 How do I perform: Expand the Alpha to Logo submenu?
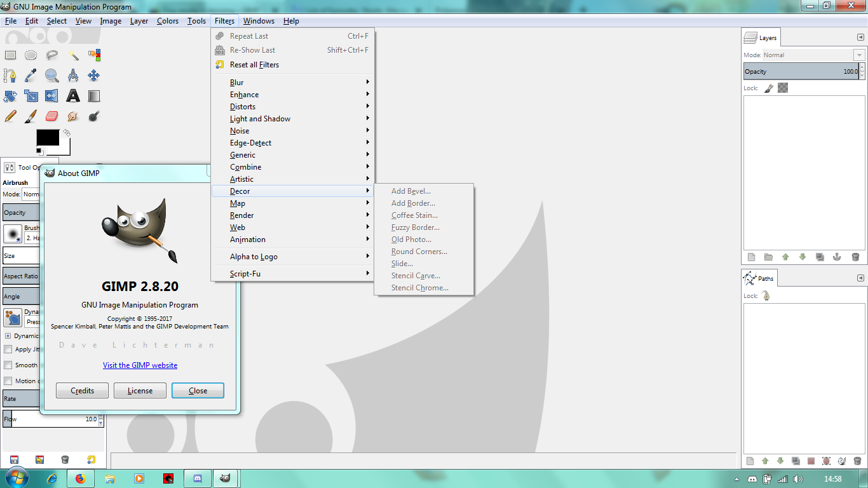tap(293, 256)
